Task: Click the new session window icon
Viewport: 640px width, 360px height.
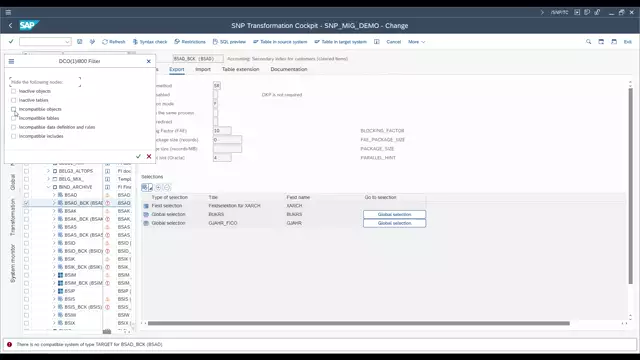Action: (601, 42)
